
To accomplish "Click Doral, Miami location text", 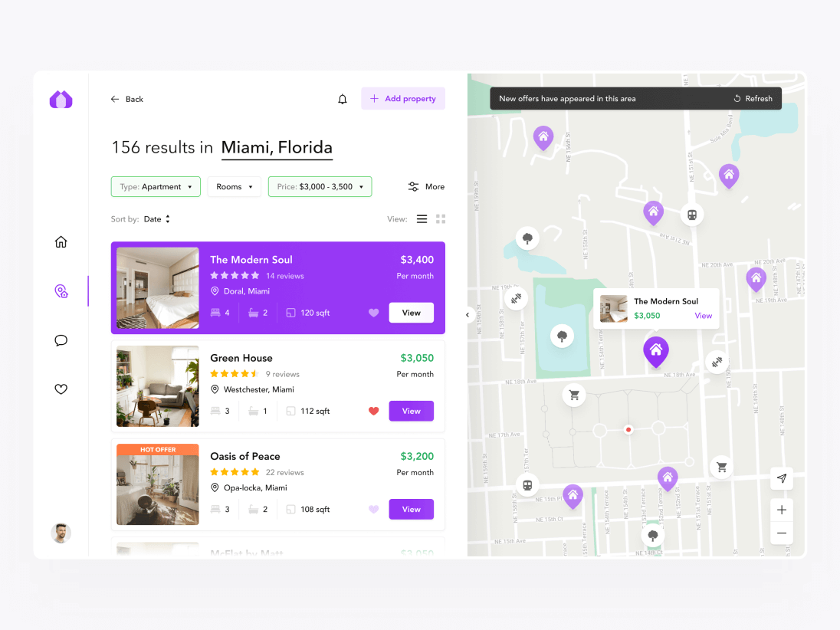I will (x=247, y=291).
